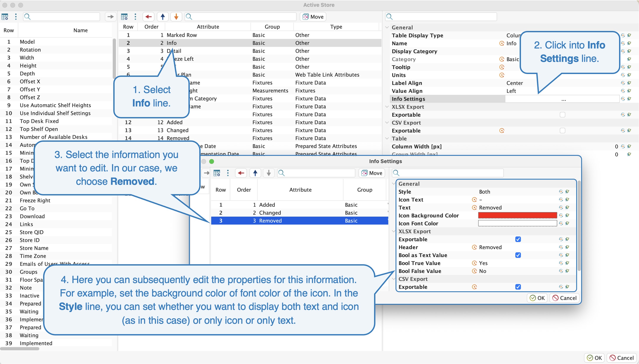Click orange star icon on Bool True Value row
Image resolution: width=639 pixels, height=364 pixels.
click(x=474, y=263)
